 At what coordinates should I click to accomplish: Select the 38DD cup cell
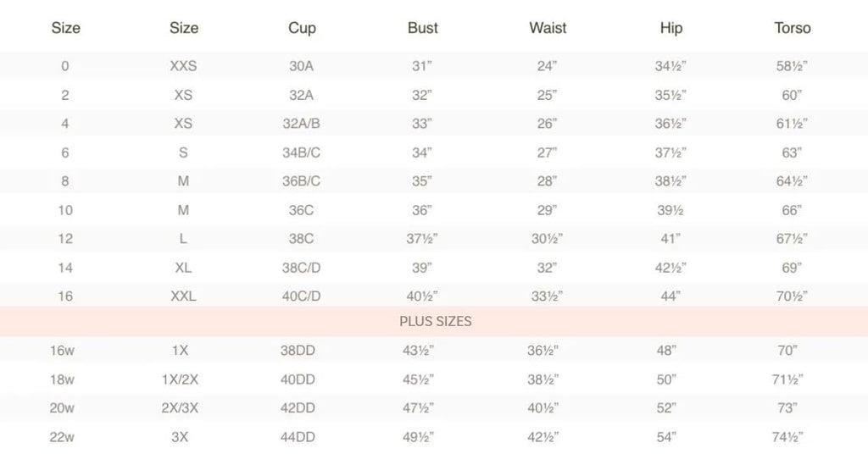301,350
